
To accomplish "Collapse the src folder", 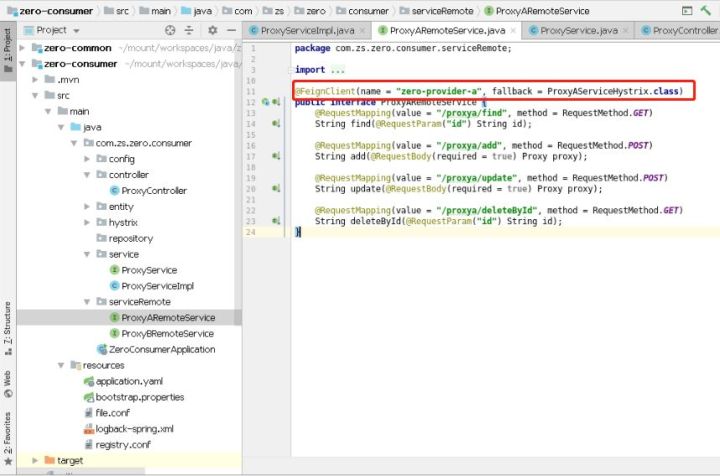I will point(35,95).
